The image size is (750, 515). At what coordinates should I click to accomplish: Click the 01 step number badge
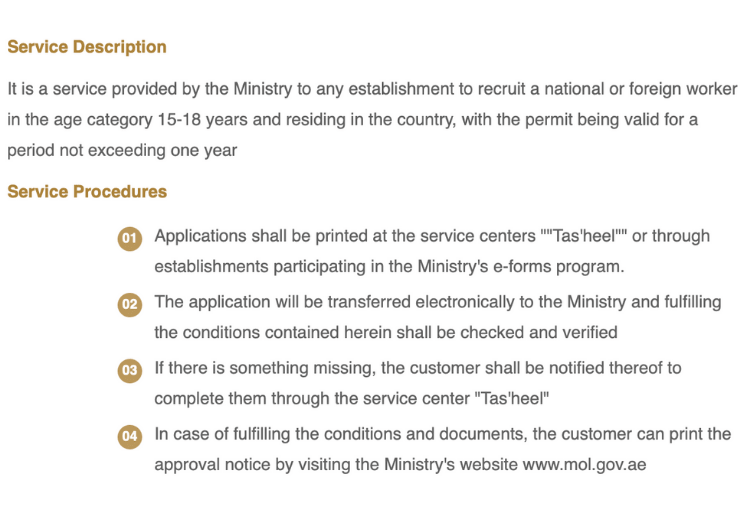point(130,239)
